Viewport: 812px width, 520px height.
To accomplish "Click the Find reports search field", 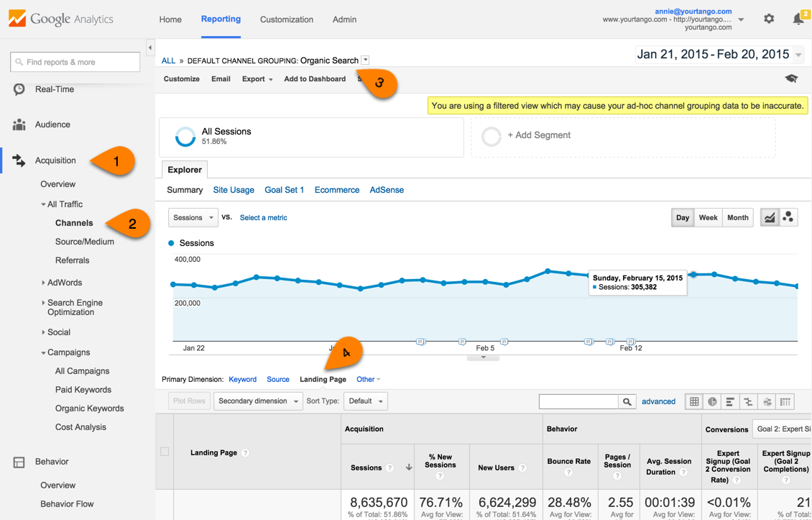I will [75, 62].
